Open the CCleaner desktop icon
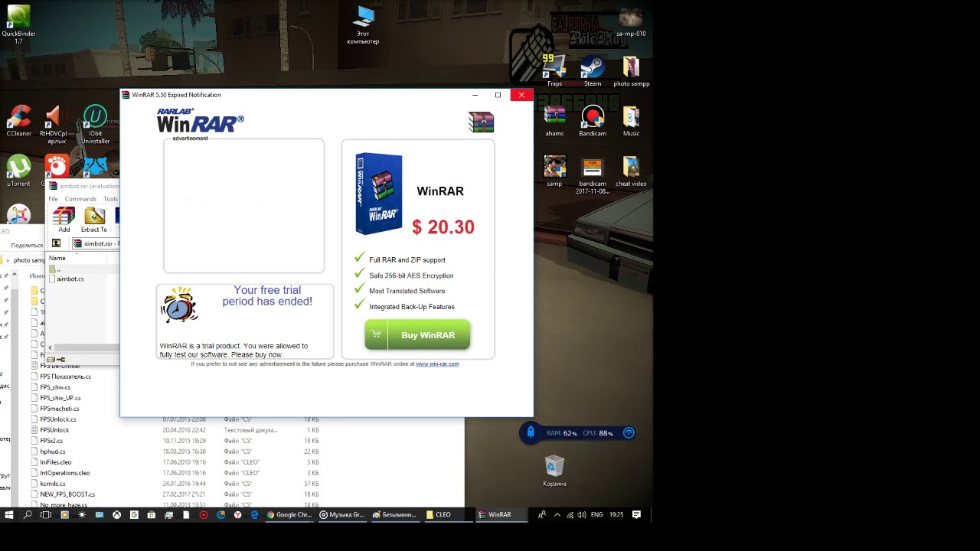The width and height of the screenshot is (980, 551). [x=19, y=121]
